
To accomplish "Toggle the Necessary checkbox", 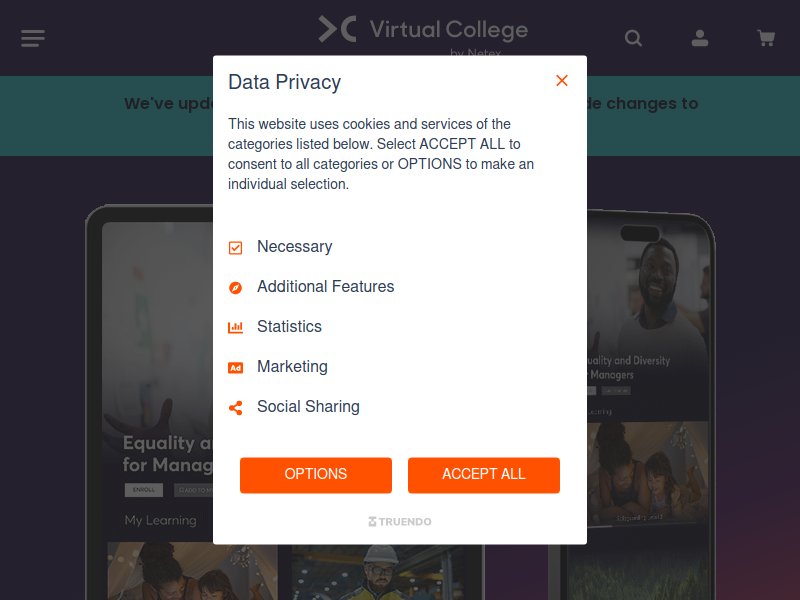I will (x=235, y=248).
